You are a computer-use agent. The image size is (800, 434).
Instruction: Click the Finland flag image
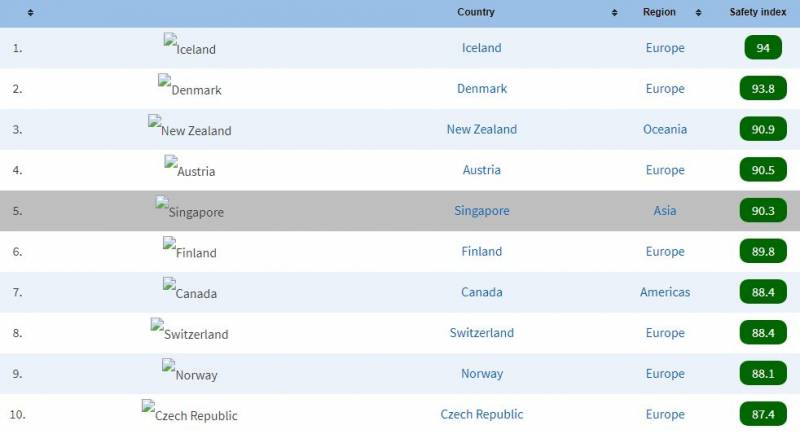pyautogui.click(x=190, y=252)
